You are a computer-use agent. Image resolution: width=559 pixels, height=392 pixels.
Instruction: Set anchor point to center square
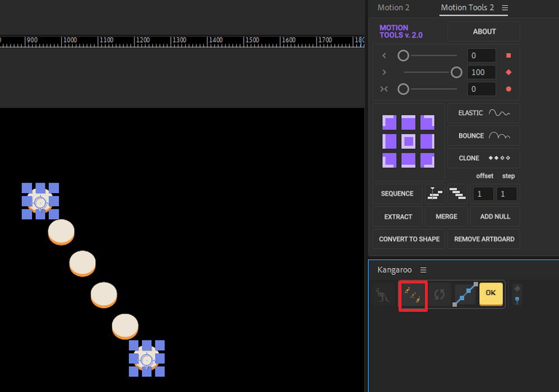(408, 141)
